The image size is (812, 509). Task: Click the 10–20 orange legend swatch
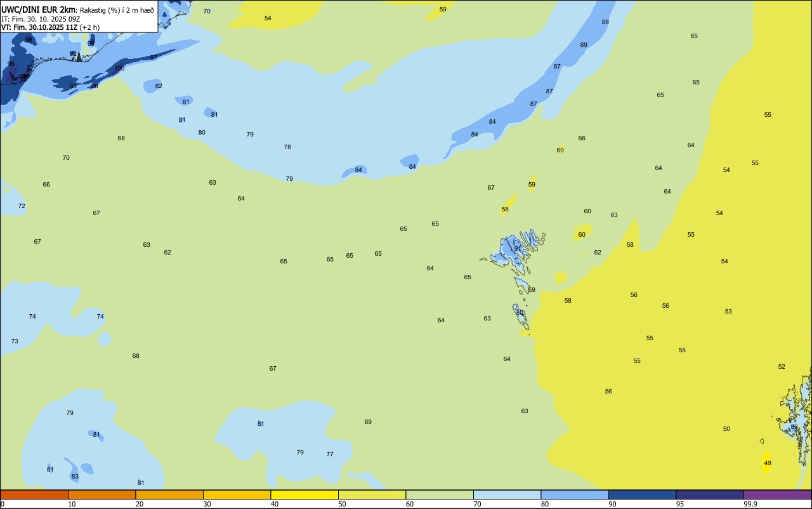pos(101,494)
